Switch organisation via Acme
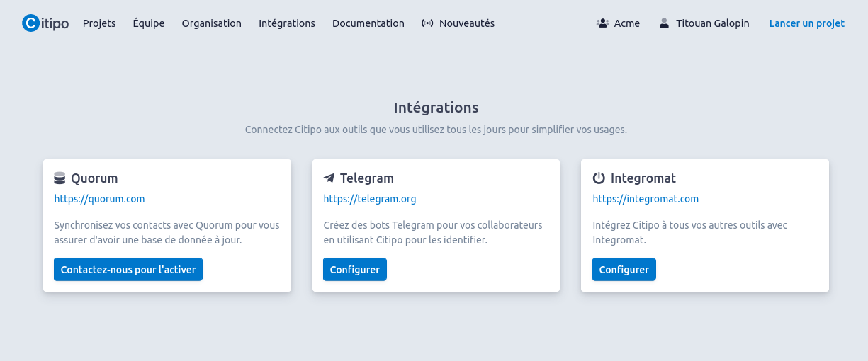The image size is (868, 361). pyautogui.click(x=626, y=23)
